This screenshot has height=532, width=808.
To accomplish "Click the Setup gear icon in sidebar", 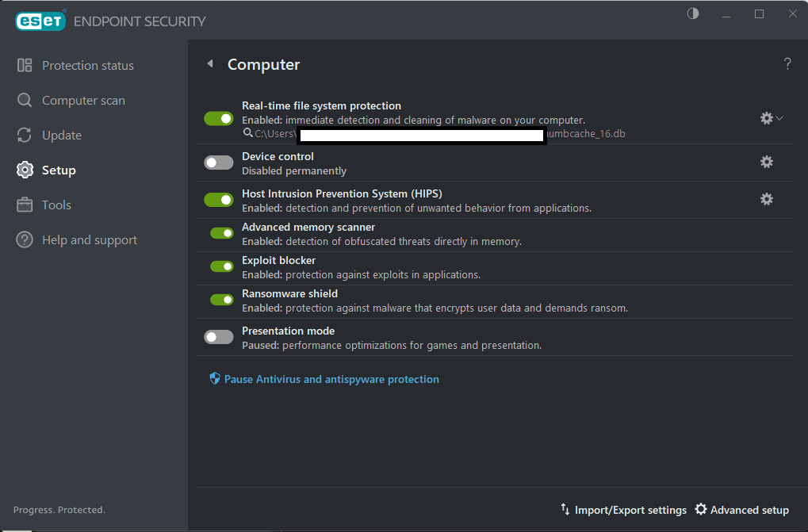I will coord(25,170).
